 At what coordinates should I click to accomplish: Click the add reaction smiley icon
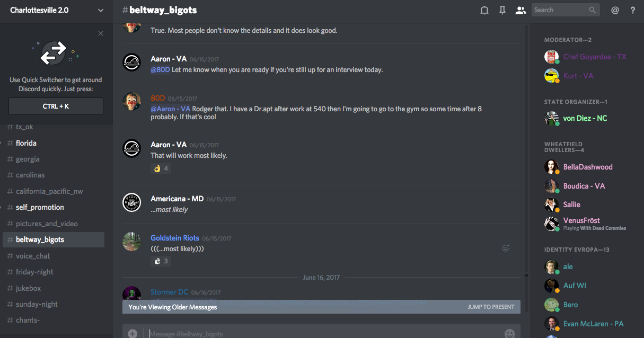506,247
